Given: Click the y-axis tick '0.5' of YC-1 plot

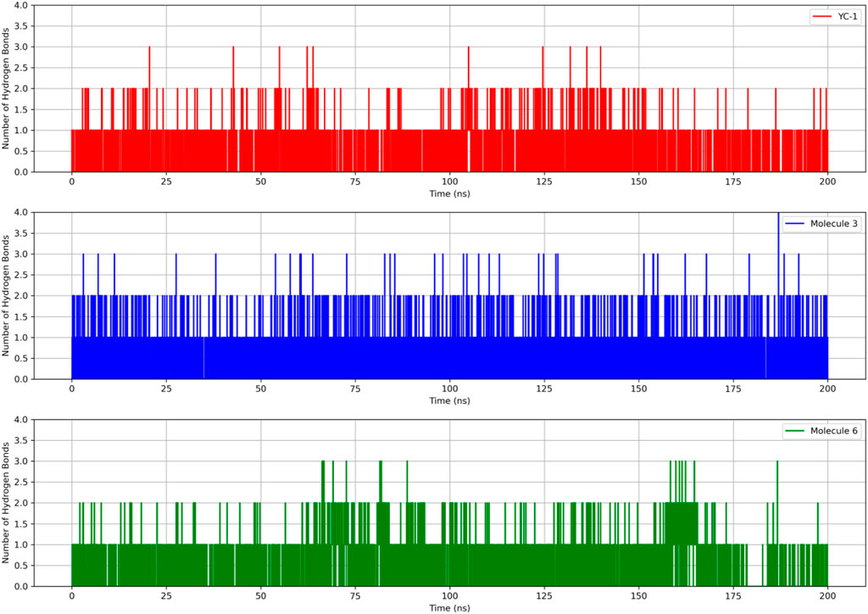Looking at the screenshot, I should (20, 151).
